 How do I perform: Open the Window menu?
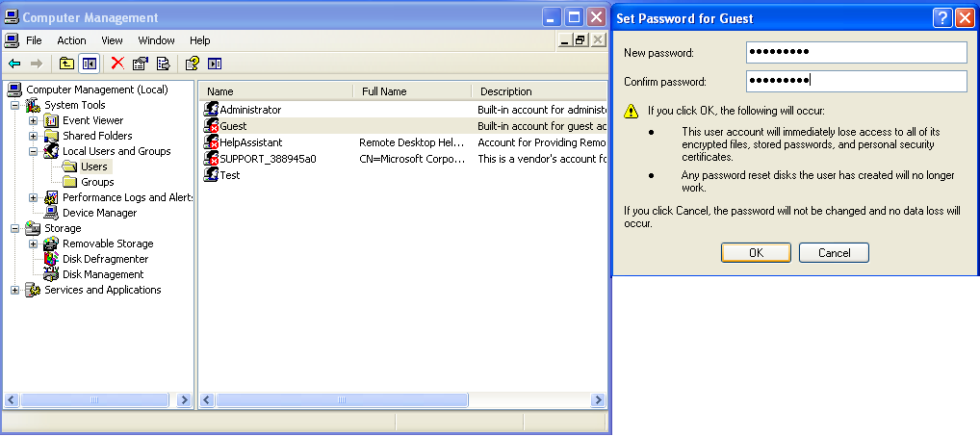156,40
